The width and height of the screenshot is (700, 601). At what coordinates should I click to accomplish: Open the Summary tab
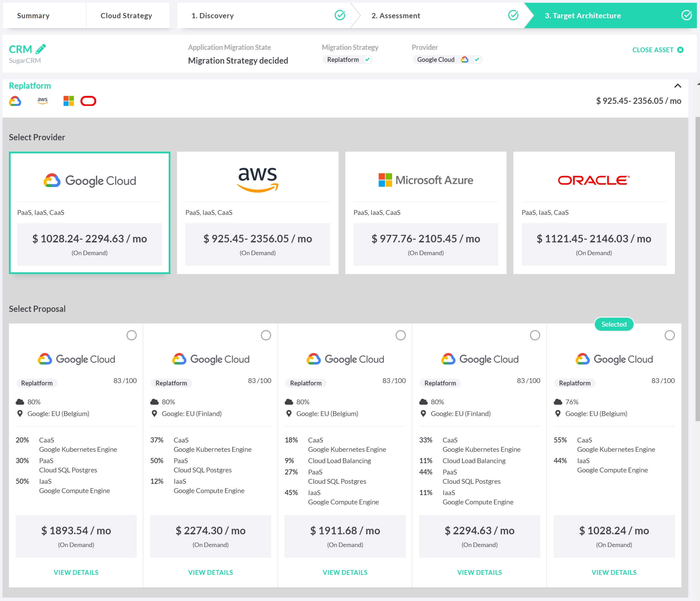(x=44, y=15)
